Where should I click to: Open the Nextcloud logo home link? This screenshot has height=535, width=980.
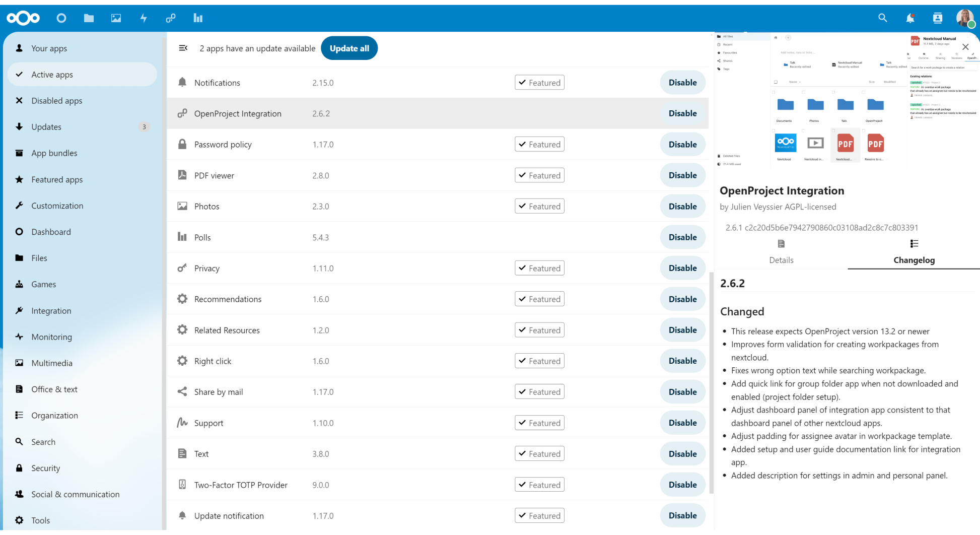coord(23,18)
